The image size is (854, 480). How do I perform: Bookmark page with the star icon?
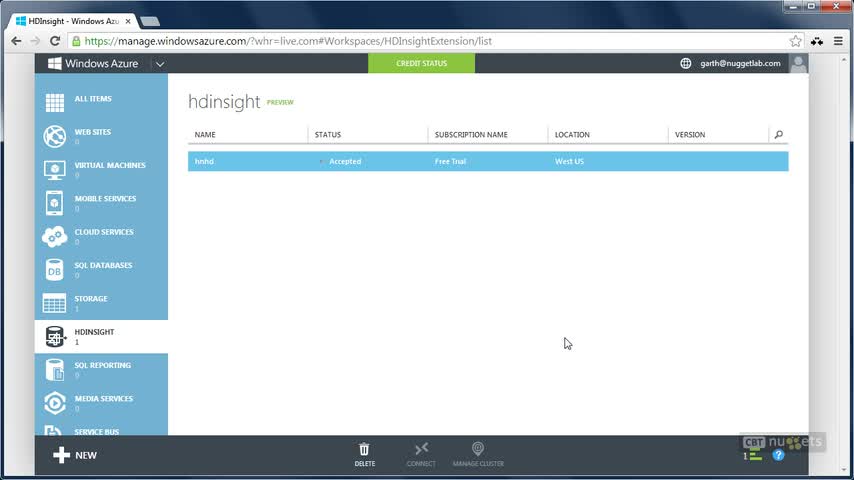click(x=796, y=41)
